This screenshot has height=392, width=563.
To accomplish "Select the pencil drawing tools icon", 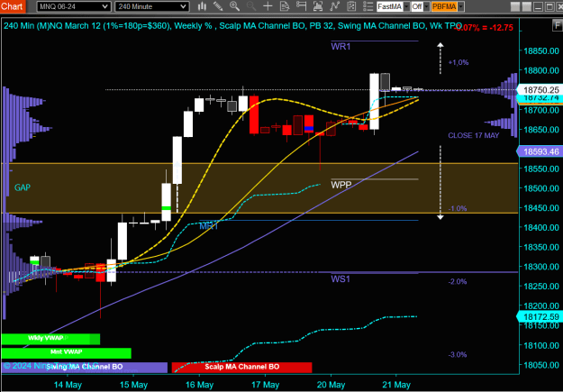I will click(x=218, y=6).
